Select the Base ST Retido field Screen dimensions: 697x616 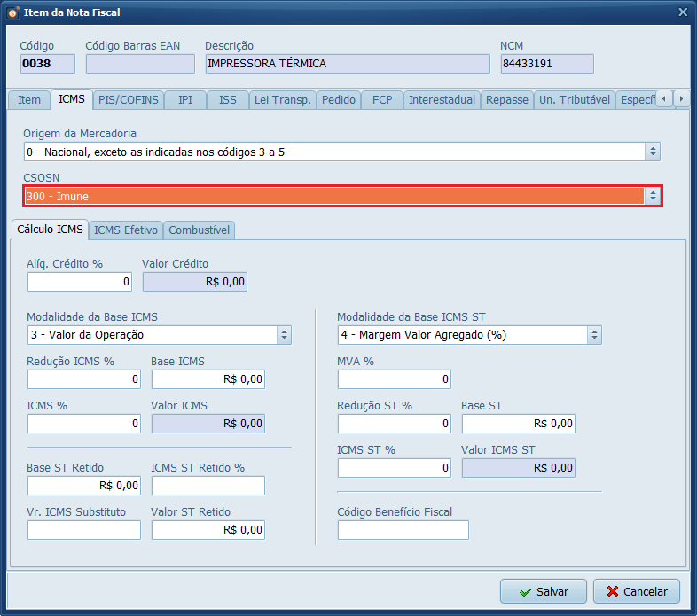click(84, 486)
